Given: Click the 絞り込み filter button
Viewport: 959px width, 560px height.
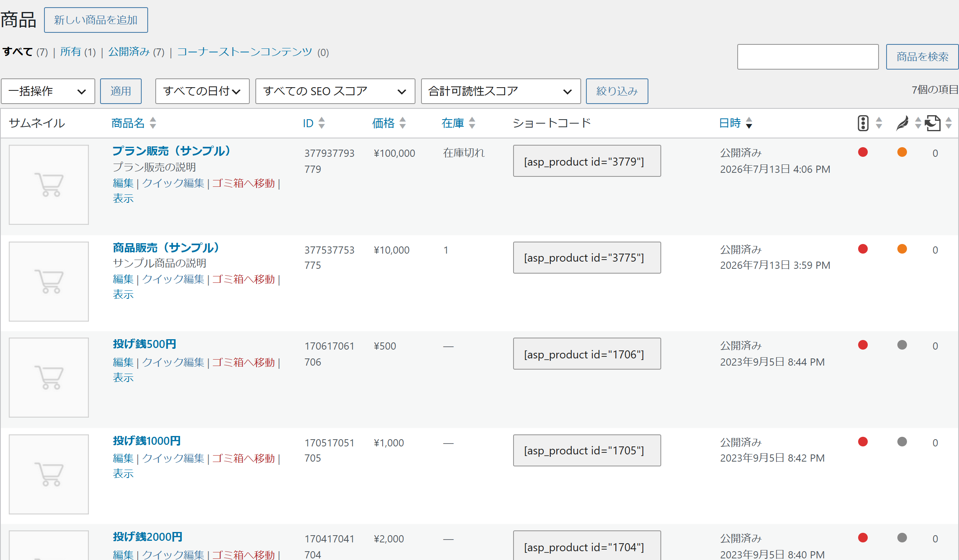Looking at the screenshot, I should click(x=617, y=91).
